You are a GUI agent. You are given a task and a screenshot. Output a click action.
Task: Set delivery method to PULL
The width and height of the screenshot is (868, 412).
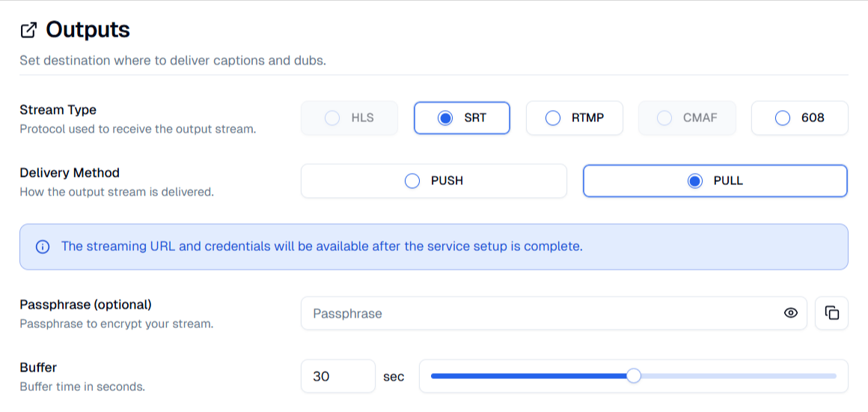tap(715, 181)
